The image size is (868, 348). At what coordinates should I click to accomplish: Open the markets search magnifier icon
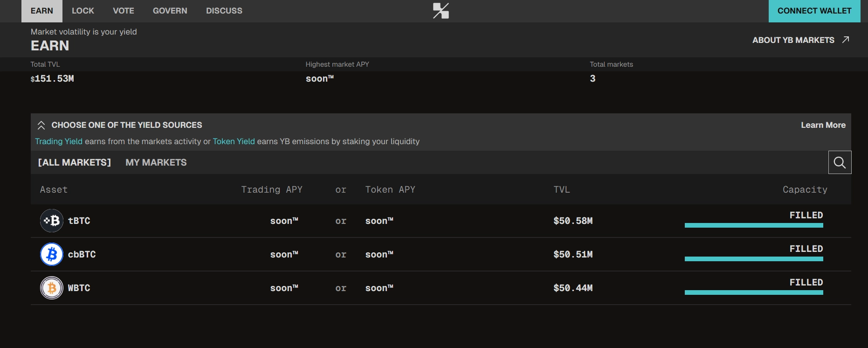coord(840,162)
